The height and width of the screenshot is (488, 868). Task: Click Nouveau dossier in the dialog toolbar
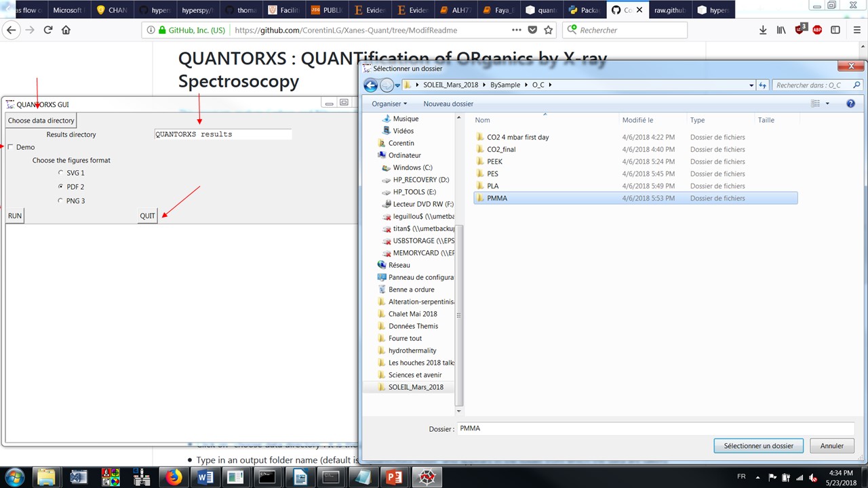[448, 104]
